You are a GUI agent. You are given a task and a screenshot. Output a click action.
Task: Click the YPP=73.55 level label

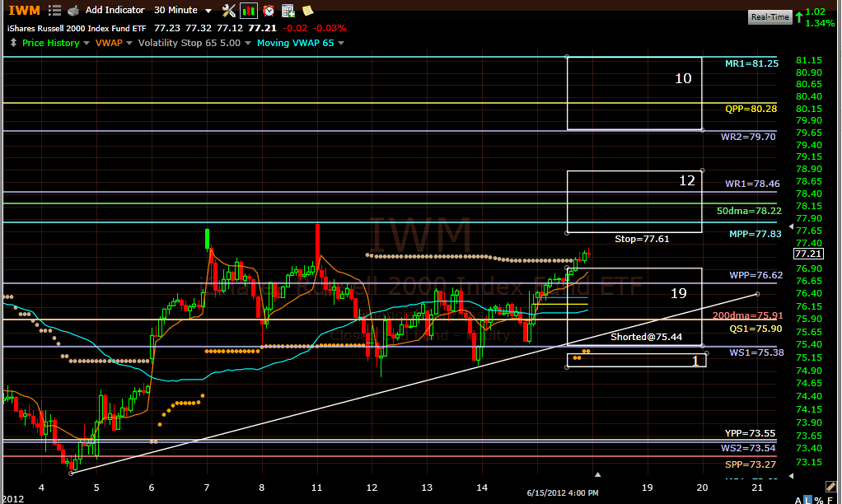[x=750, y=433]
